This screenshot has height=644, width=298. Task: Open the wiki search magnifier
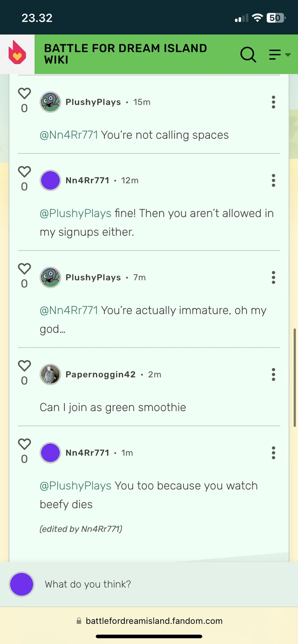click(248, 54)
